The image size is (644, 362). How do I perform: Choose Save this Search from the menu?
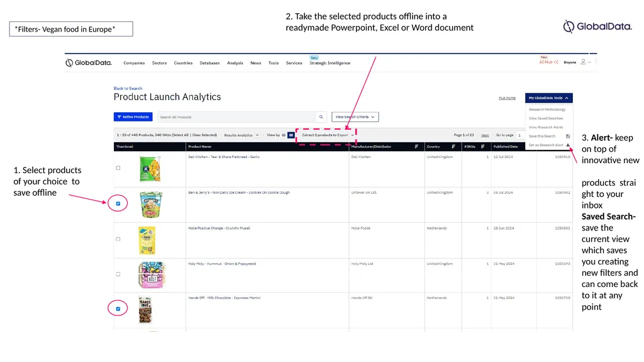coord(541,136)
